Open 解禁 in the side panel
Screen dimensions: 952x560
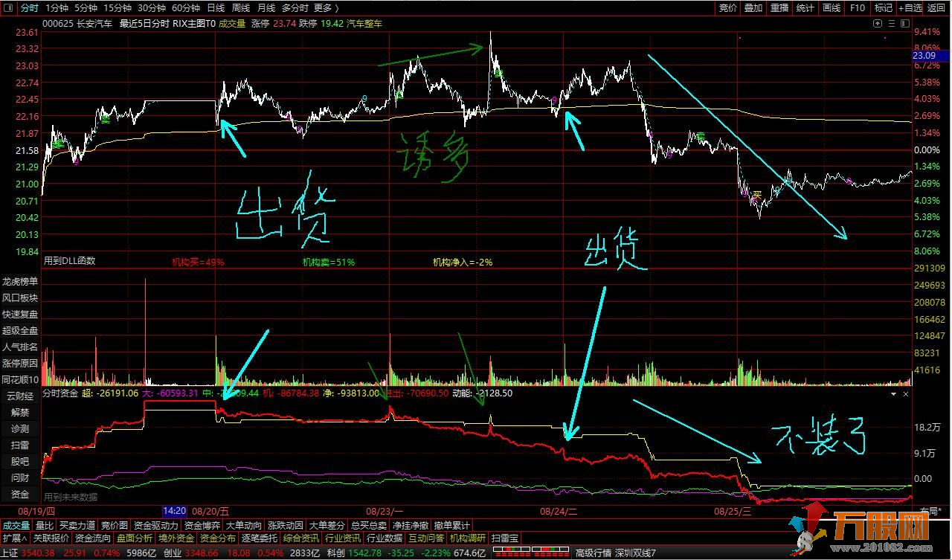20,413
